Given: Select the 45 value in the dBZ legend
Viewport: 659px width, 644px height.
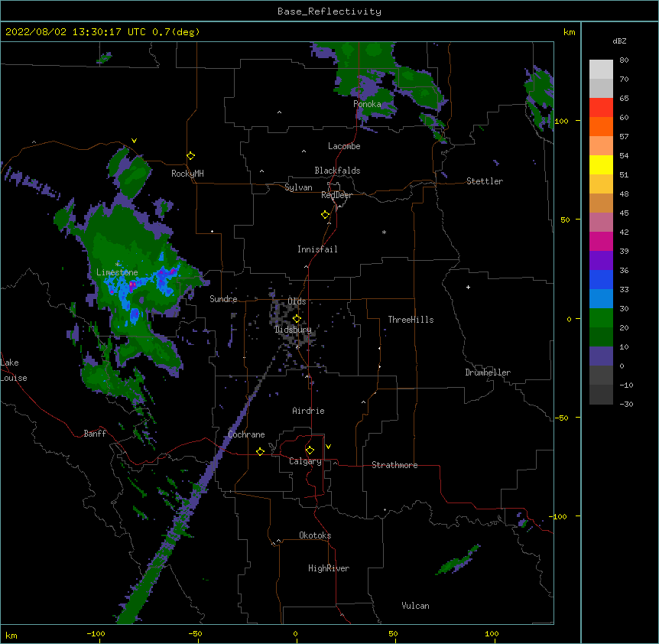Looking at the screenshot, I should click(624, 213).
